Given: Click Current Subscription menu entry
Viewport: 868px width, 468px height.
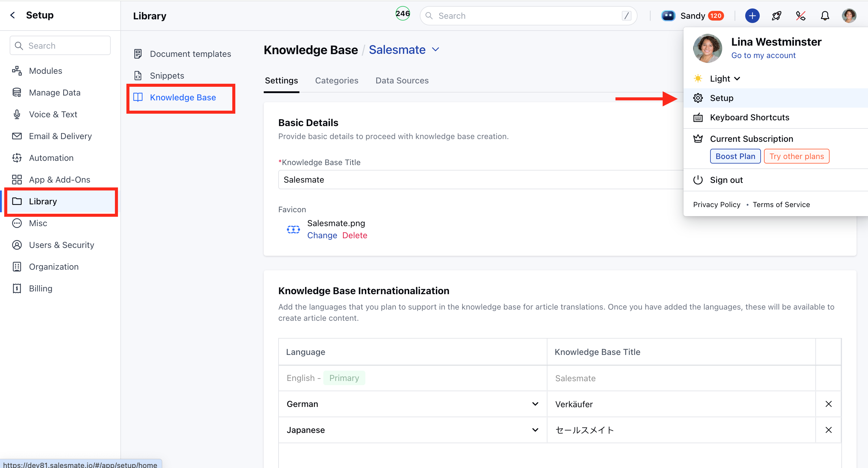Looking at the screenshot, I should coord(752,139).
